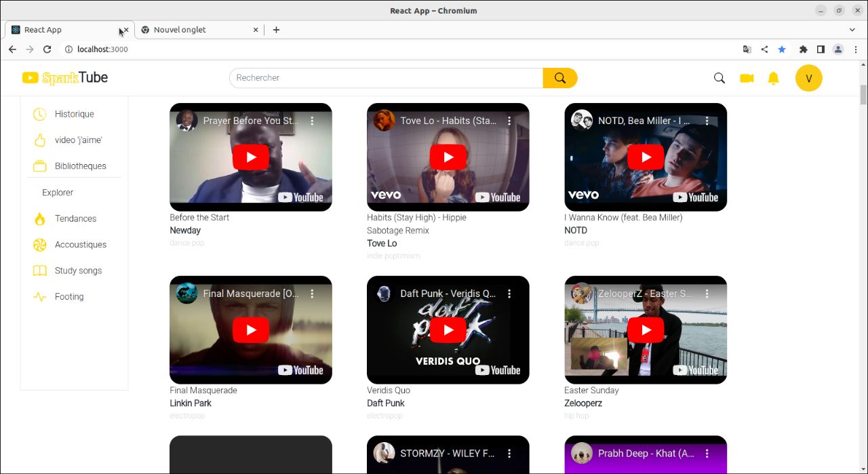Select Tendances in the sidebar
868x474 pixels.
tap(75, 218)
